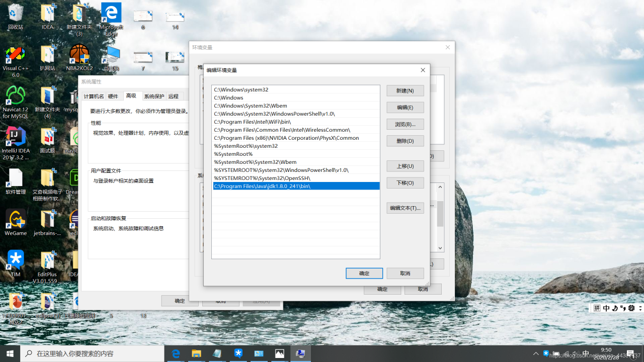Image resolution: width=644 pixels, height=362 pixels.
Task: Open the 面试题 desktop folder
Action: [x=48, y=140]
